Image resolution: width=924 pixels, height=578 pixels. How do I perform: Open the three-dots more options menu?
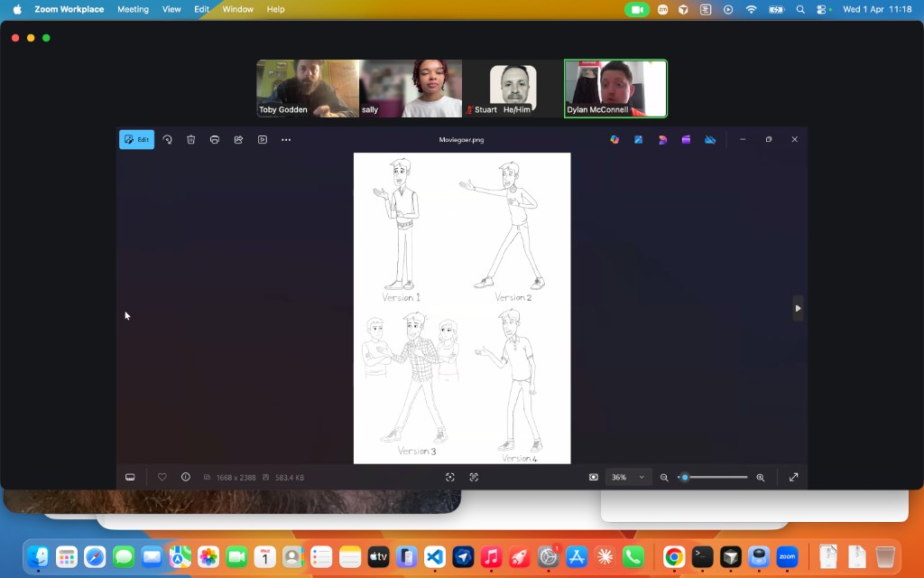point(286,140)
